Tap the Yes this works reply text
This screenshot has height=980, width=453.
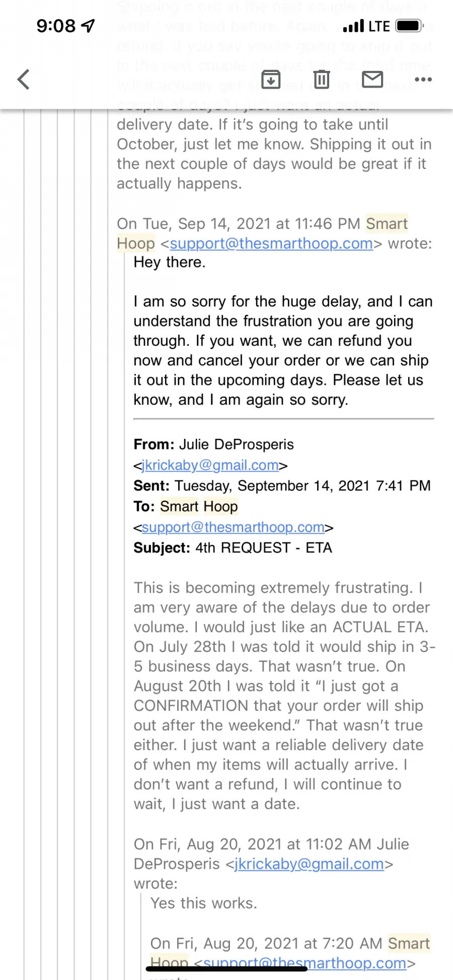tap(203, 903)
